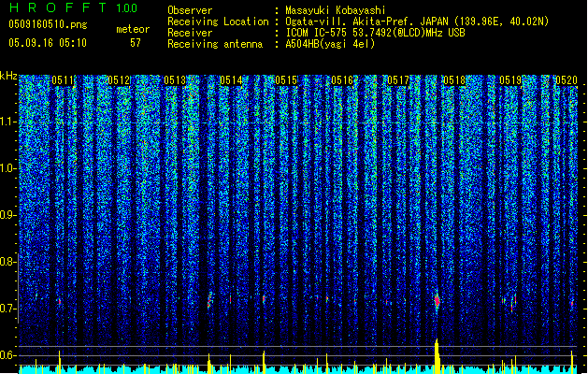Click the Observer field label
This screenshot has width=588, height=374.
click(x=190, y=10)
